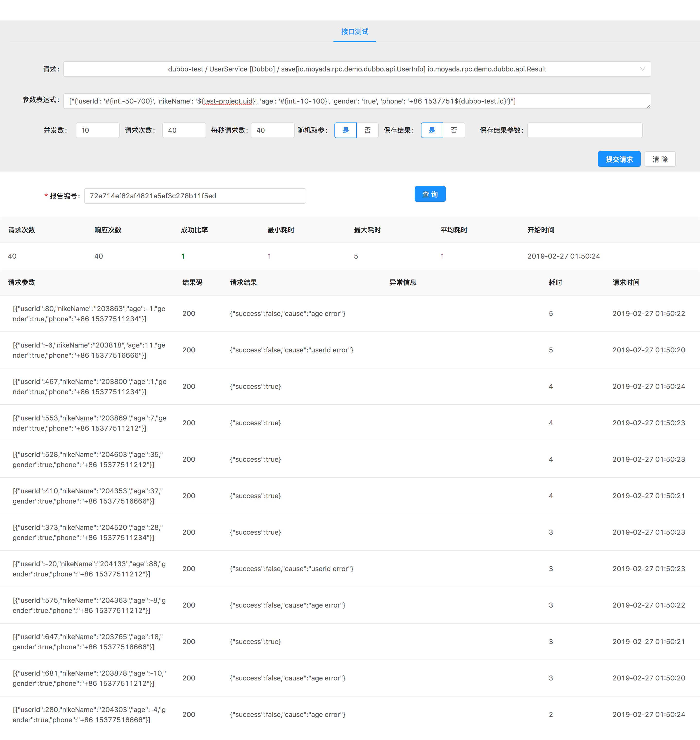Click the 耗时 column header
Viewport: 700px width, 740px height.
(555, 282)
